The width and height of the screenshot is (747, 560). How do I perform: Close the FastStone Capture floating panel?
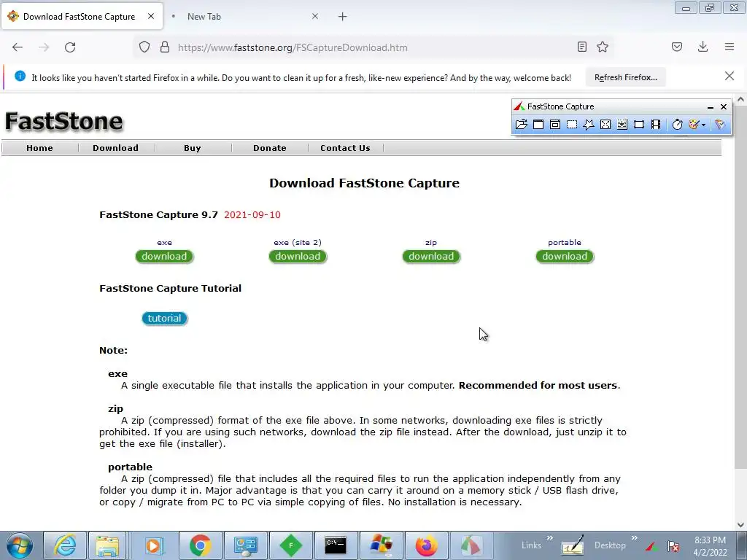coord(724,106)
